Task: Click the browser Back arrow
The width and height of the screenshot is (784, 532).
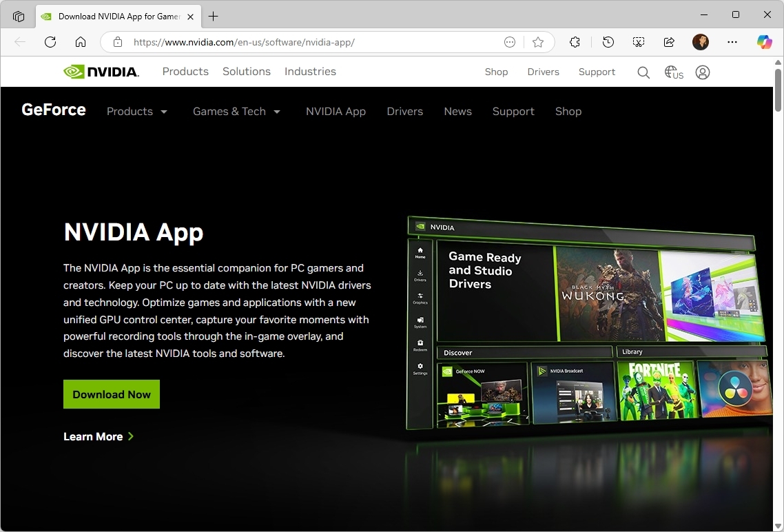Action: pyautogui.click(x=20, y=42)
